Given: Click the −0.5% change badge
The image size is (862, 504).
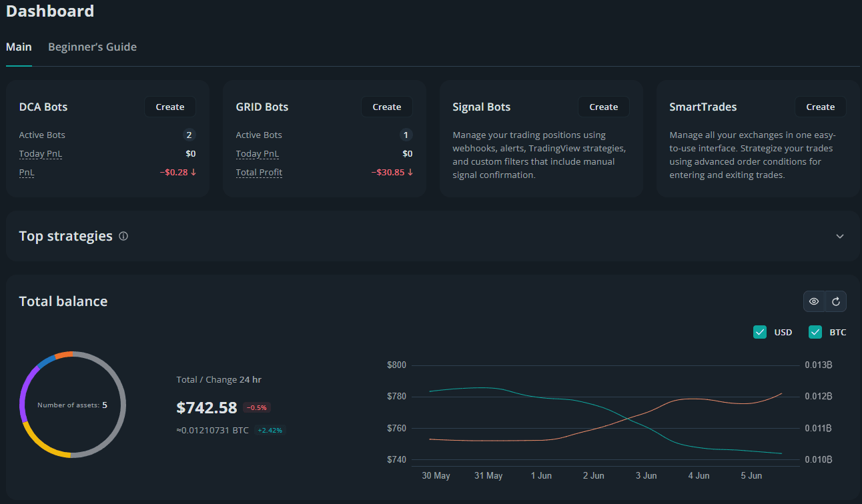Looking at the screenshot, I should coord(258,408).
